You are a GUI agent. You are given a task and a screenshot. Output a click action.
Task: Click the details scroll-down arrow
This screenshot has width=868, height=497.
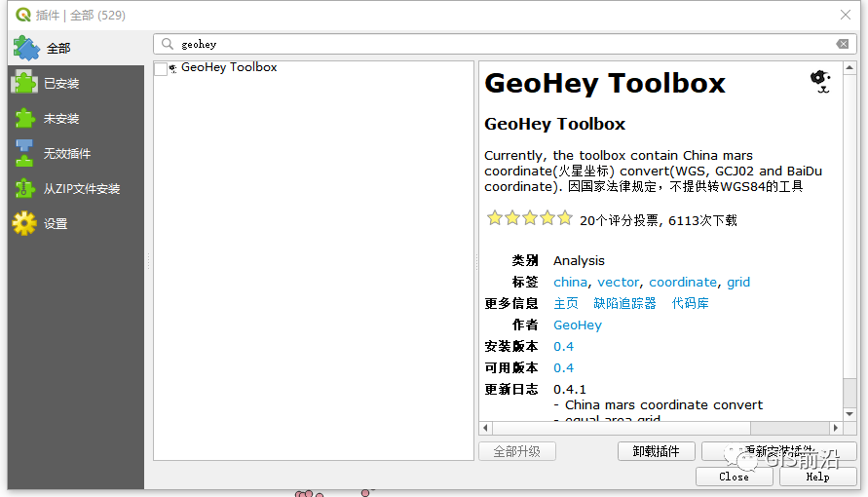[849, 414]
